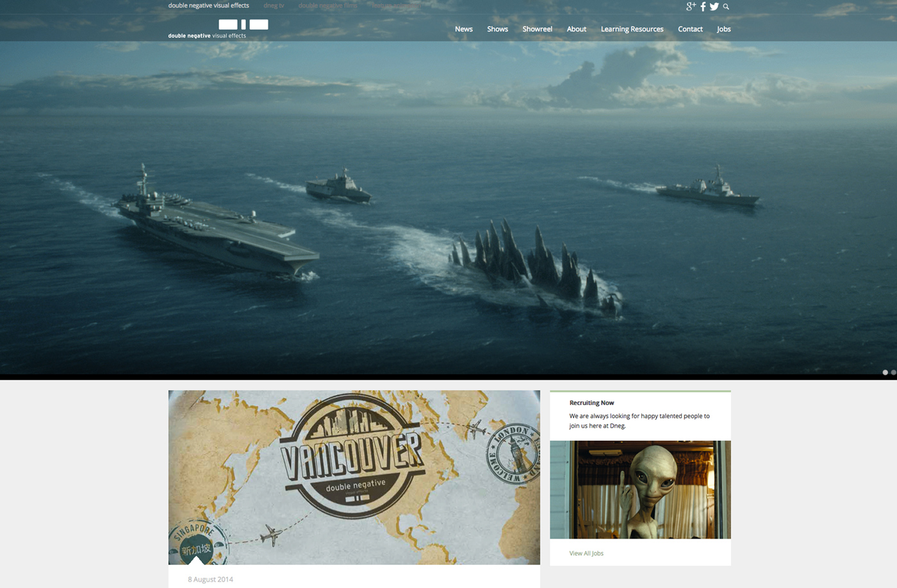
Task: Click the search magnifier icon
Action: click(x=726, y=6)
